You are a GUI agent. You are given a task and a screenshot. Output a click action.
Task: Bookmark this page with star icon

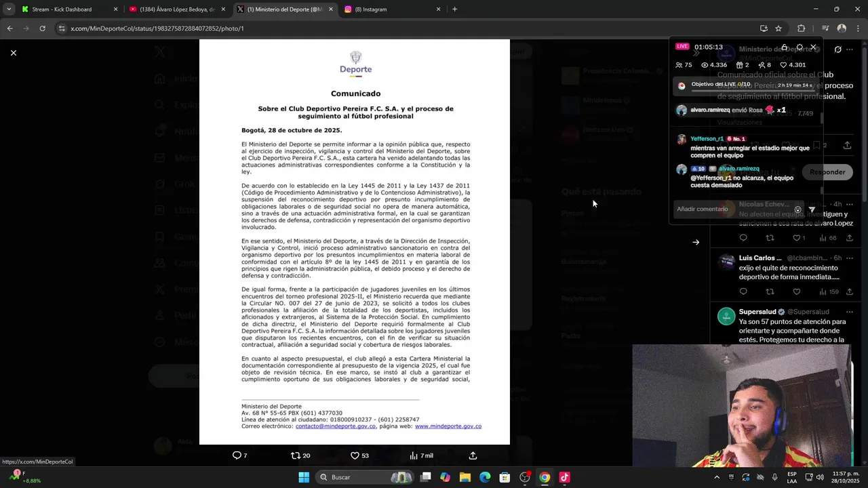[778, 28]
